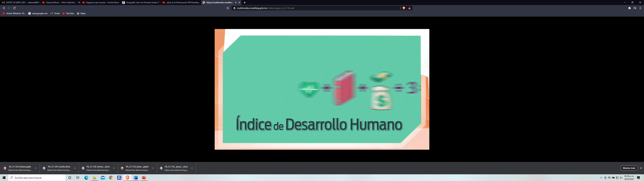Image resolution: width=644 pixels, height=181 pixels.
Task: Open the YouTube bookmark link
Action: click(x=68, y=14)
